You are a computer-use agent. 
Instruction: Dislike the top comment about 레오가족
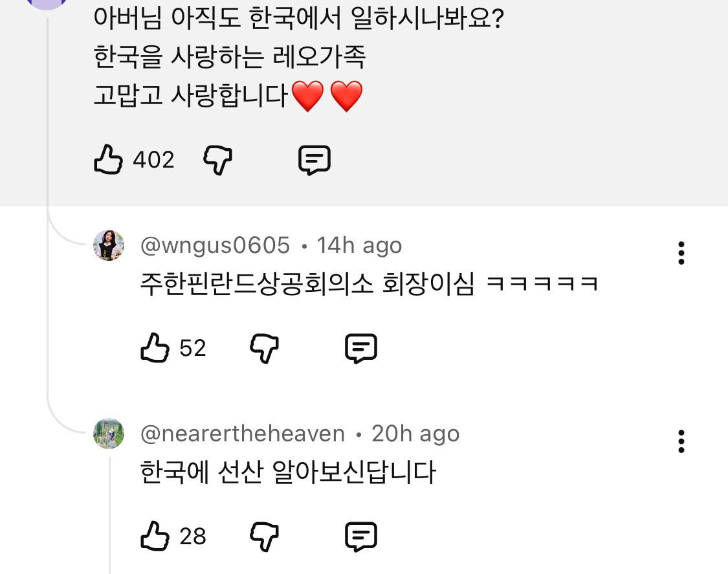(218, 159)
